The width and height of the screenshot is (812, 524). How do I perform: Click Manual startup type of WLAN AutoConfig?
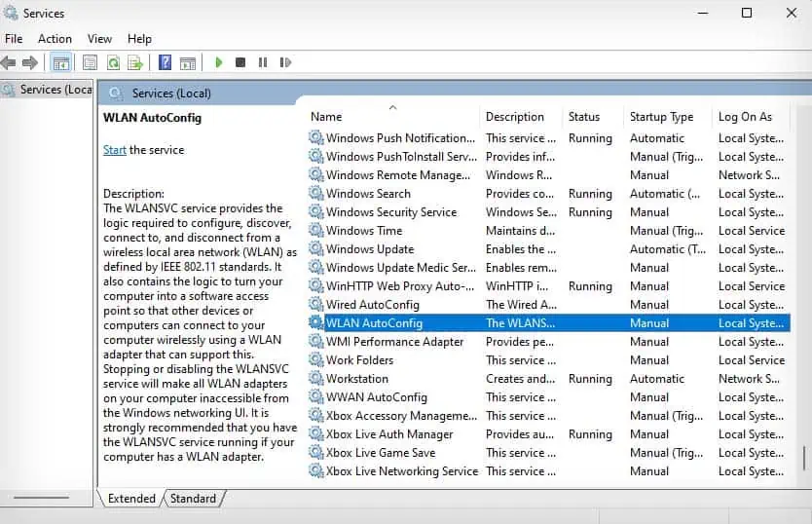point(649,323)
